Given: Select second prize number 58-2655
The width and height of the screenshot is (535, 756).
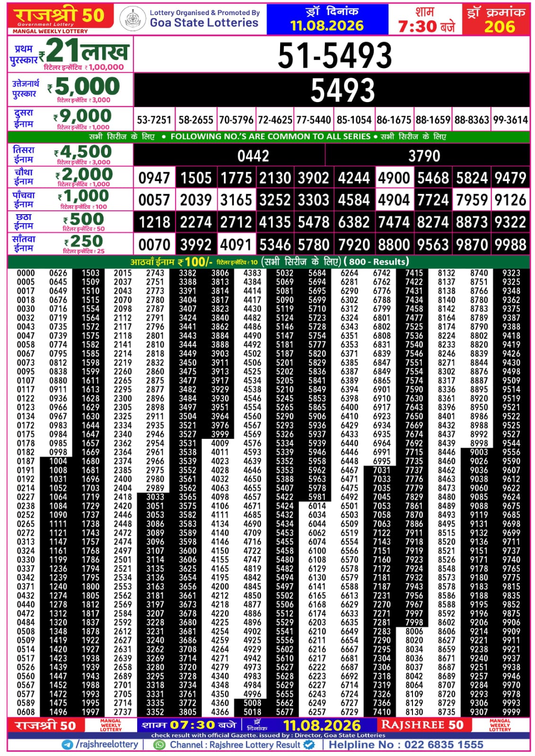Looking at the screenshot, I should tap(196, 120).
